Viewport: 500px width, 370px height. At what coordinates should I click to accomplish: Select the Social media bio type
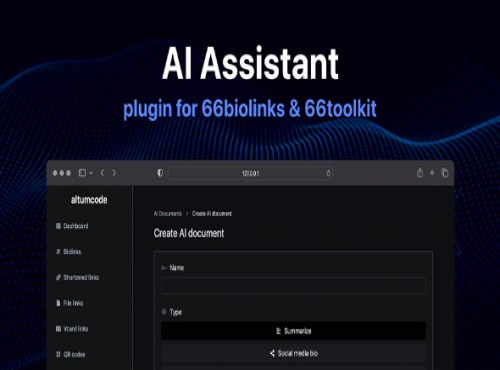293,353
